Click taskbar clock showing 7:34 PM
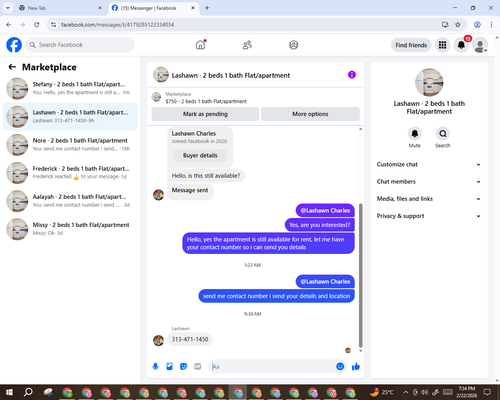This screenshot has width=500, height=400. tap(467, 392)
